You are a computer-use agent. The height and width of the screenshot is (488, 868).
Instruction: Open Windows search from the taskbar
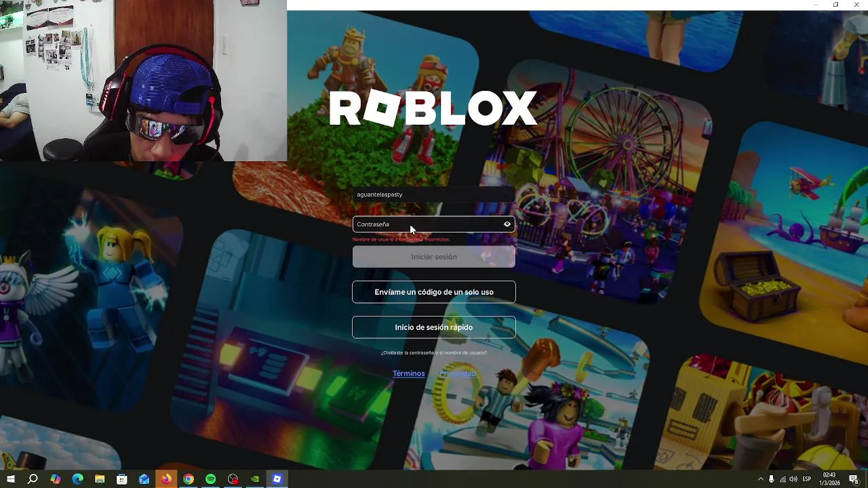pos(33,479)
